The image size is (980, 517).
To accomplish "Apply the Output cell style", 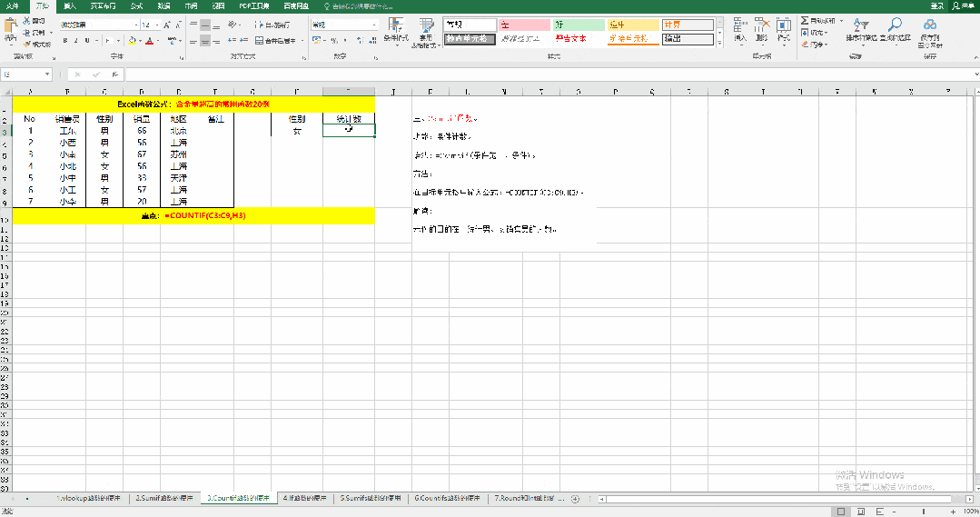I will point(688,39).
